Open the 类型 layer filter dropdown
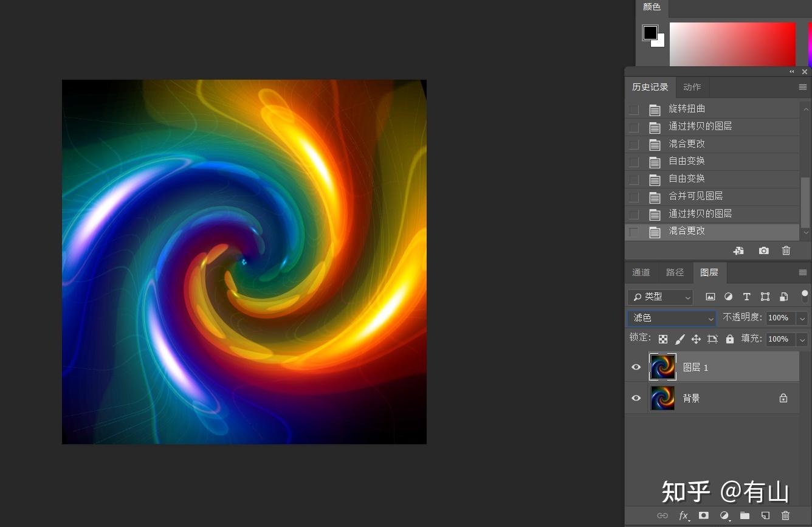This screenshot has height=527, width=812. coord(660,297)
